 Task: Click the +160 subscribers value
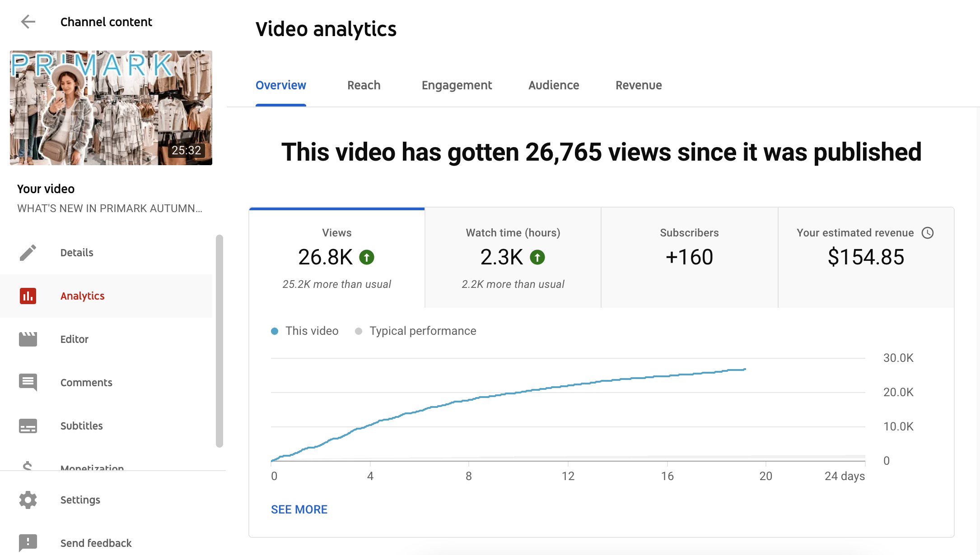point(689,257)
